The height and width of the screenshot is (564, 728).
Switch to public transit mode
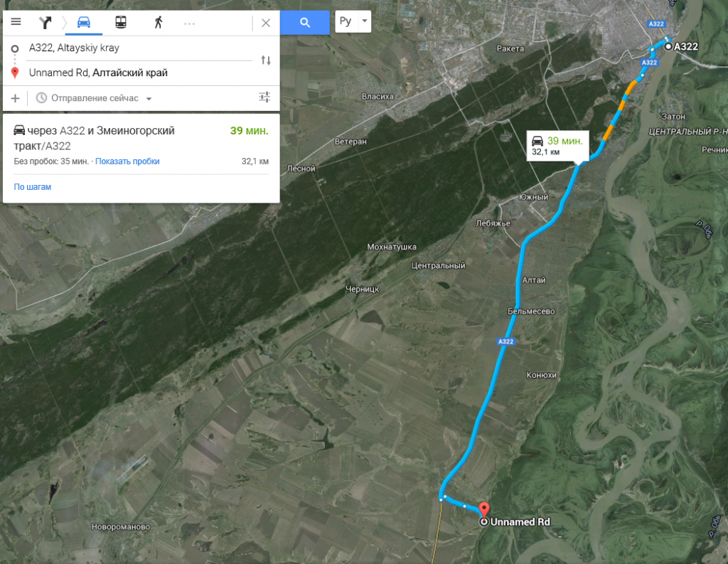pyautogui.click(x=121, y=22)
